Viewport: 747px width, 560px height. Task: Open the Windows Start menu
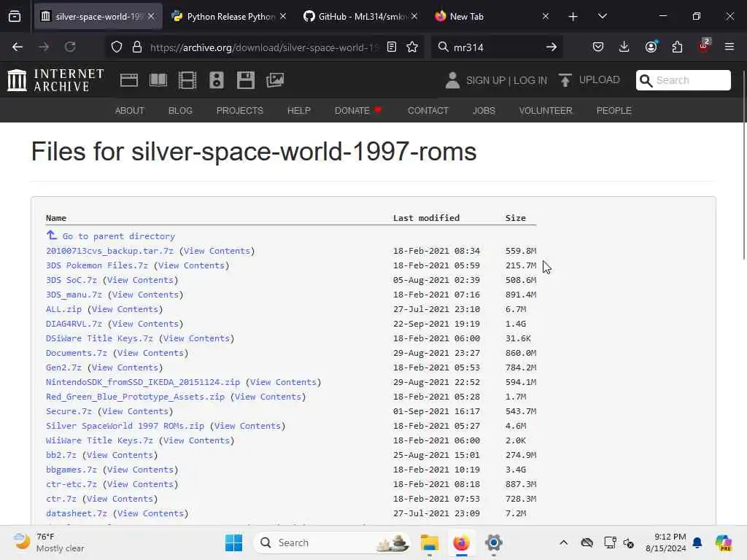click(x=234, y=542)
